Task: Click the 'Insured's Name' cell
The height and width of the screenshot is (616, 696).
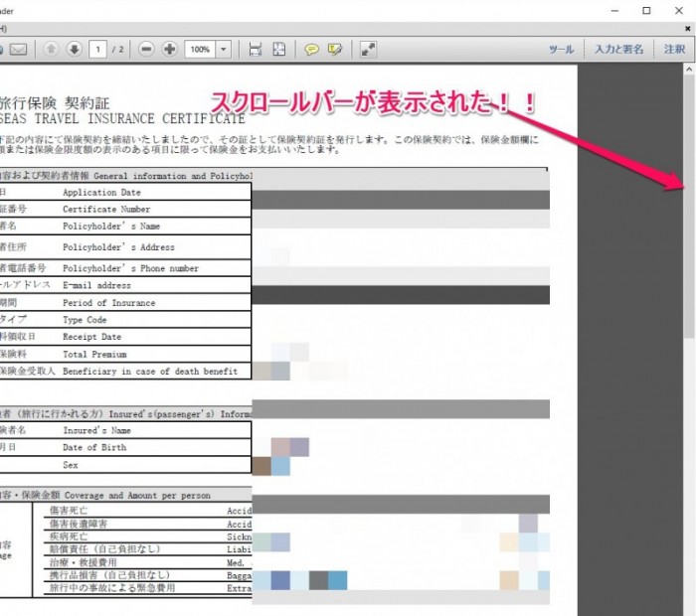Action: [x=96, y=430]
